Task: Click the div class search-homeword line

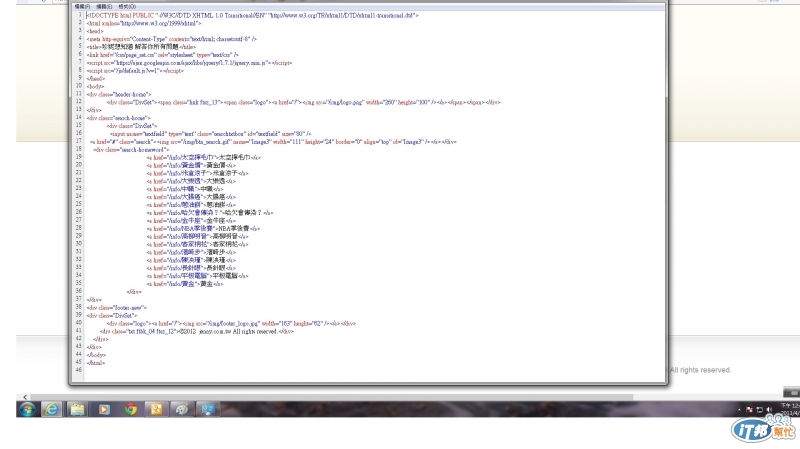Action: [131, 149]
